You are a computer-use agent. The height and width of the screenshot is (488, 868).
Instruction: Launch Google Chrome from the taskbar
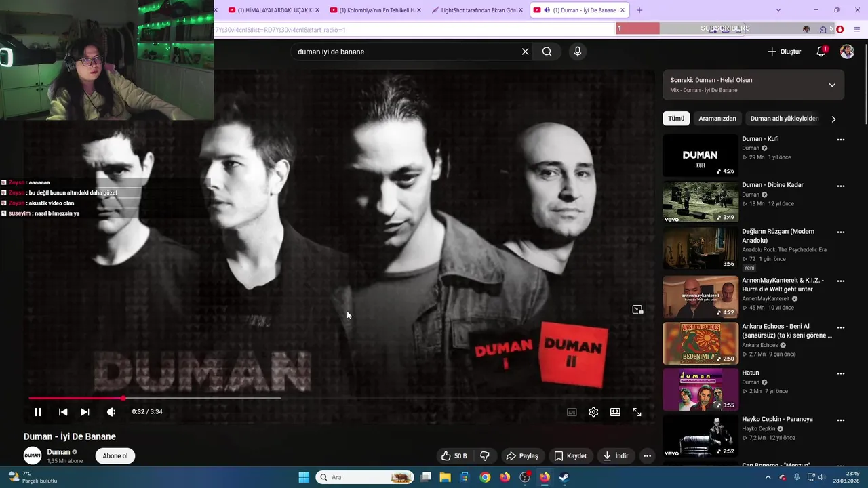[485, 477]
